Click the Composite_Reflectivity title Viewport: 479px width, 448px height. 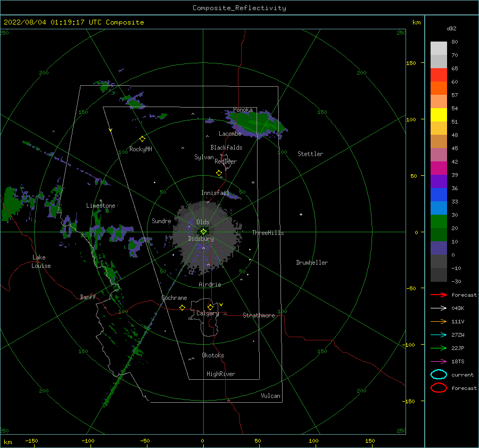coord(239,8)
